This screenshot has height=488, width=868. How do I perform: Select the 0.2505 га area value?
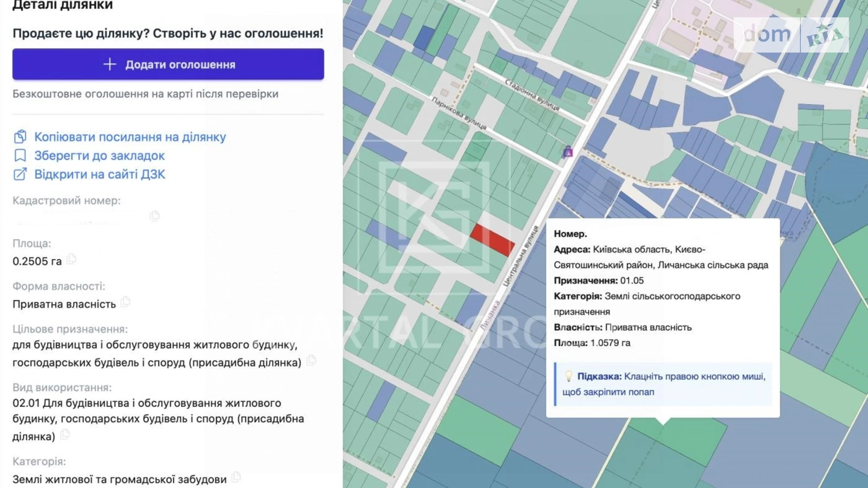point(37,261)
